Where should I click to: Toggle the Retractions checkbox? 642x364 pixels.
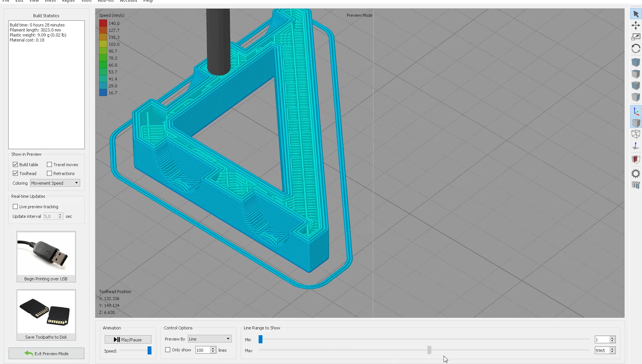(49, 173)
